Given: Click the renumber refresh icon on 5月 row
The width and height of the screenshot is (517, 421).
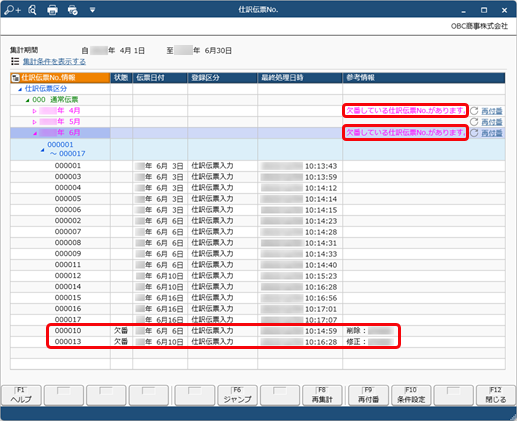Looking at the screenshot, I should 474,122.
